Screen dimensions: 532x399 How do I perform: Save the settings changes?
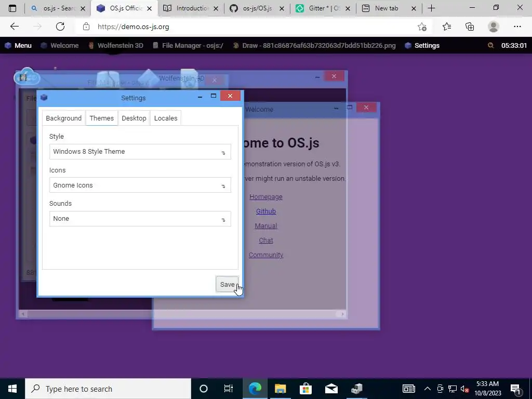pos(228,284)
